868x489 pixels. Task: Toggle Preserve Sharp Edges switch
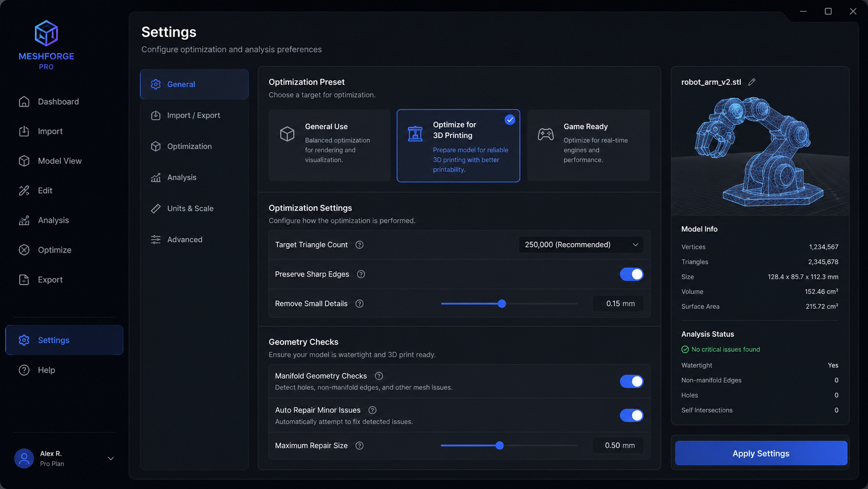631,274
